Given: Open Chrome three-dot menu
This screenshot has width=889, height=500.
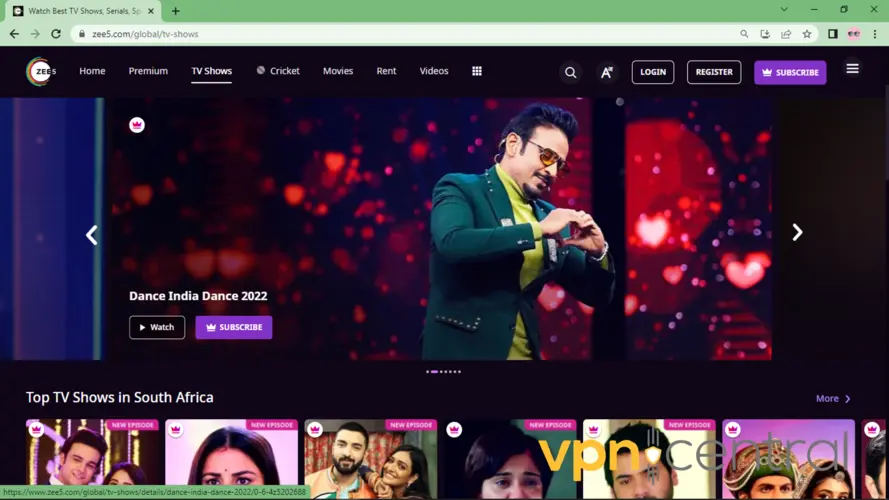Looking at the screenshot, I should click(875, 34).
